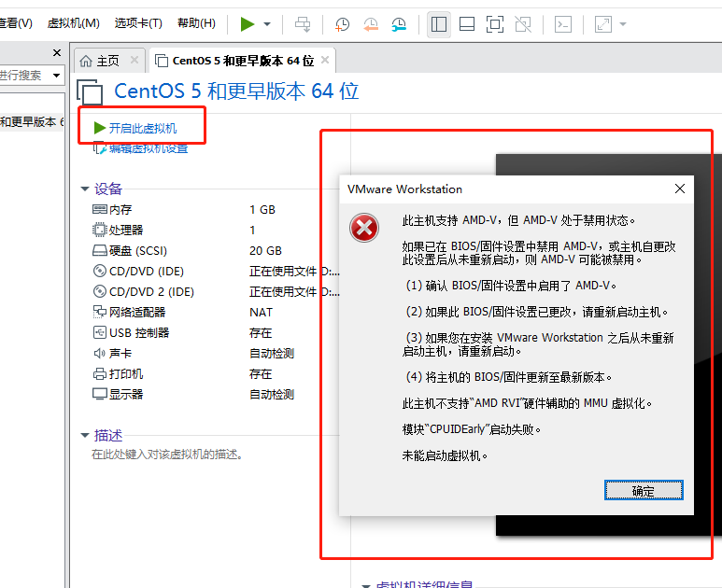Viewport: 722px width, 588px height.
Task: Select the CD/DVD 2 (IDE) device row
Action: 216,292
